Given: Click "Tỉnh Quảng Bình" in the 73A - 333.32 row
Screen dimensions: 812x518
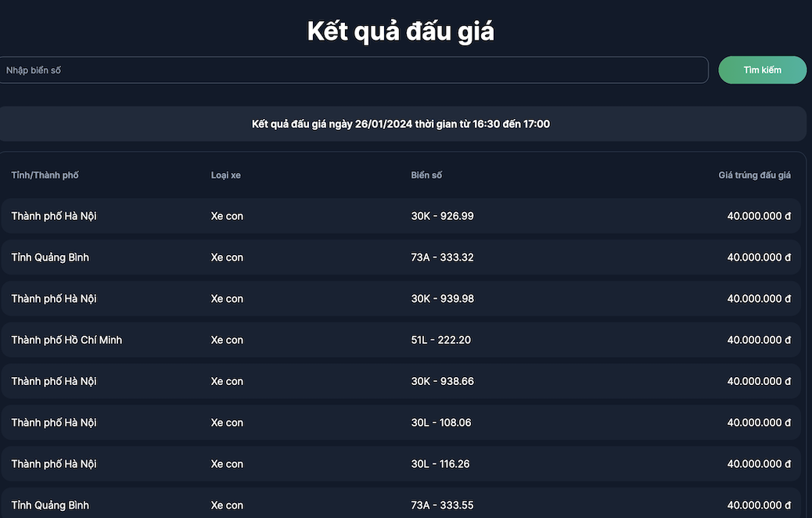Looking at the screenshot, I should point(50,257).
